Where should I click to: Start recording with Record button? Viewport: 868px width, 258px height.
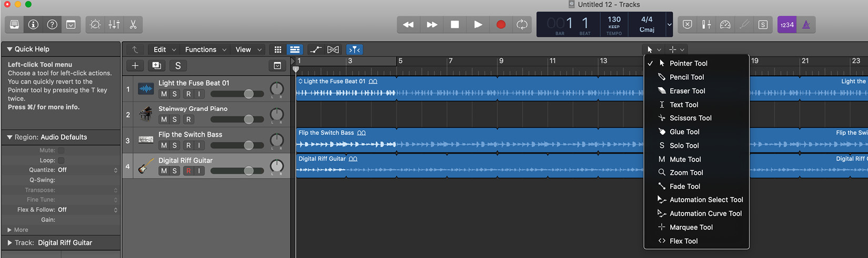pyautogui.click(x=501, y=25)
